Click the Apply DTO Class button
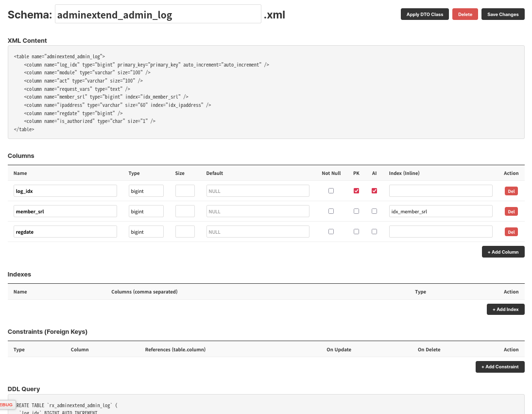Screen dimensions: 532x414 pos(424,14)
